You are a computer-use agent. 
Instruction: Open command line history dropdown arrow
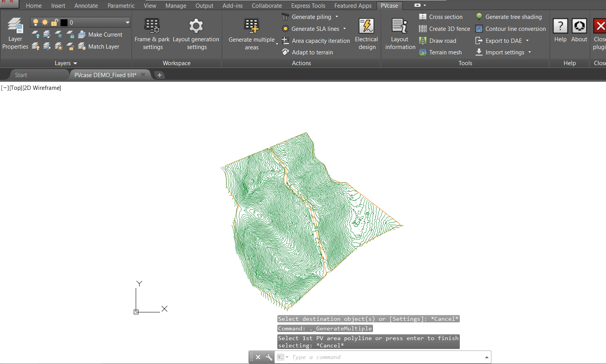pyautogui.click(x=487, y=357)
